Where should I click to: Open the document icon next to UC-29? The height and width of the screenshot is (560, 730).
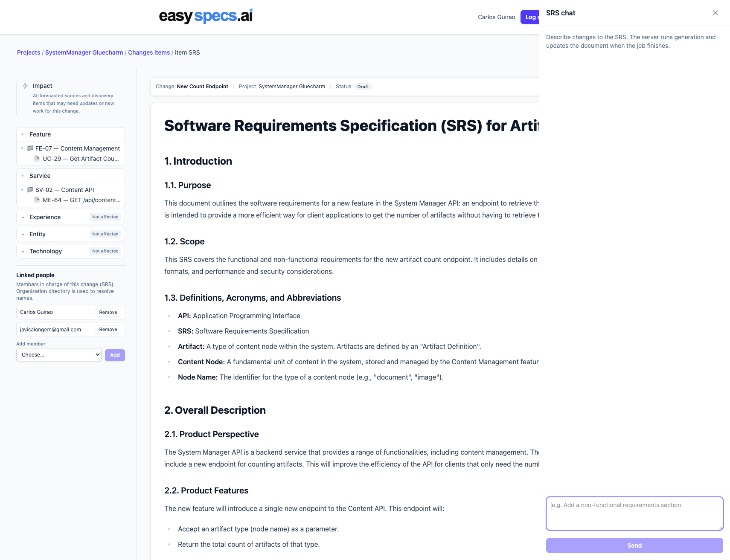37,158
